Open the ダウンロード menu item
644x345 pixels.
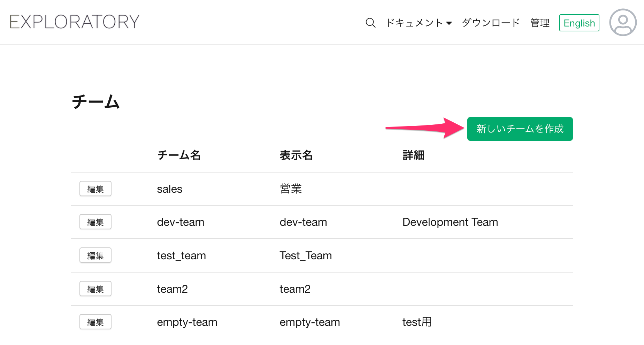[491, 23]
